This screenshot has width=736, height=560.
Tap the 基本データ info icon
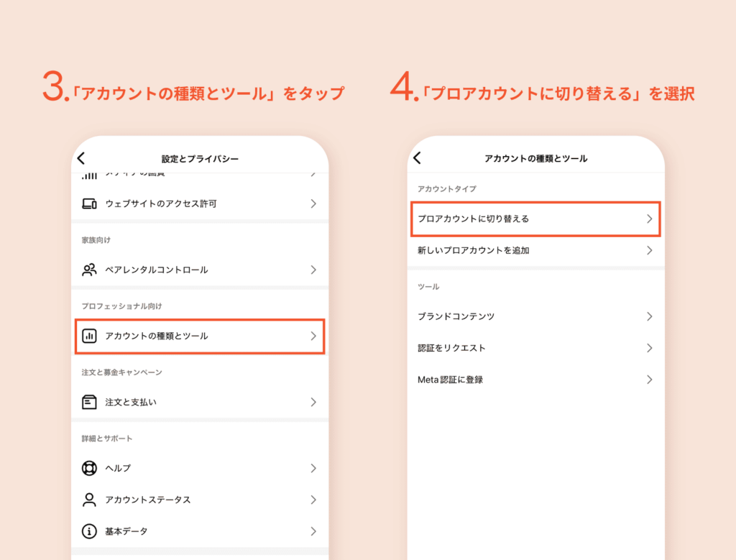(x=89, y=531)
